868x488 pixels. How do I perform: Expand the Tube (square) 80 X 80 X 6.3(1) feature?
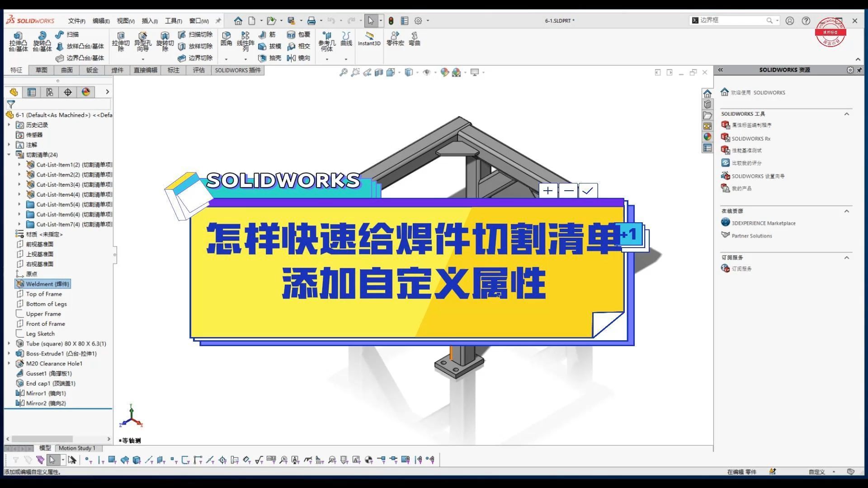click(9, 343)
